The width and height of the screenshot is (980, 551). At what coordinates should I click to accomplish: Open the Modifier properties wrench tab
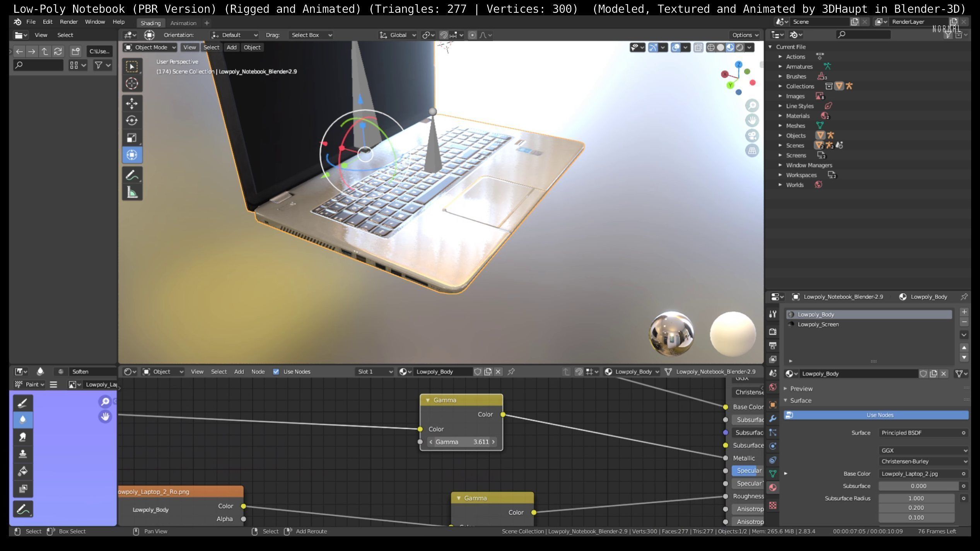773,419
